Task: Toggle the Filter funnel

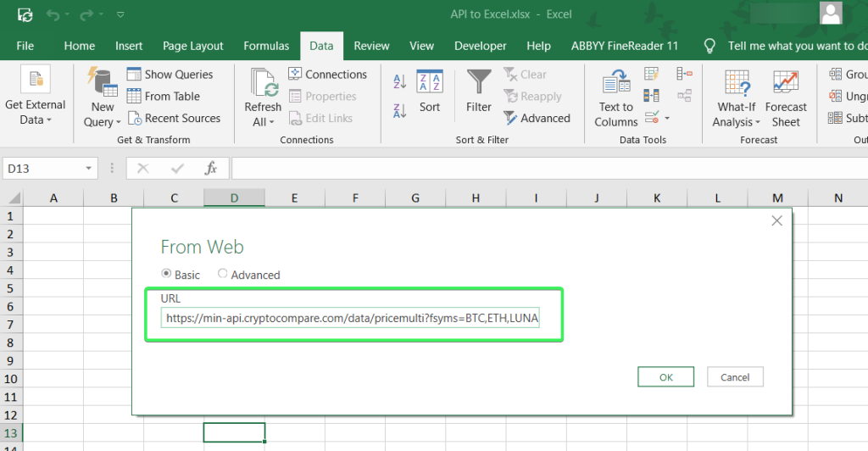Action: (x=479, y=92)
